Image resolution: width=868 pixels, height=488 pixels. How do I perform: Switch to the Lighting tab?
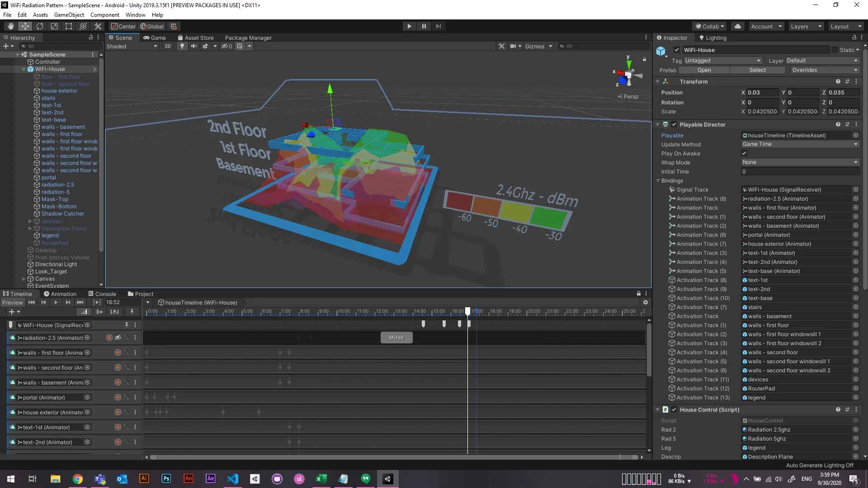(713, 38)
